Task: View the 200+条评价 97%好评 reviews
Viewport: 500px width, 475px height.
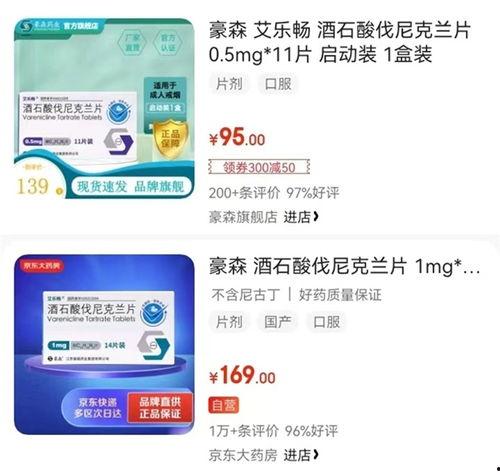Action: click(274, 193)
